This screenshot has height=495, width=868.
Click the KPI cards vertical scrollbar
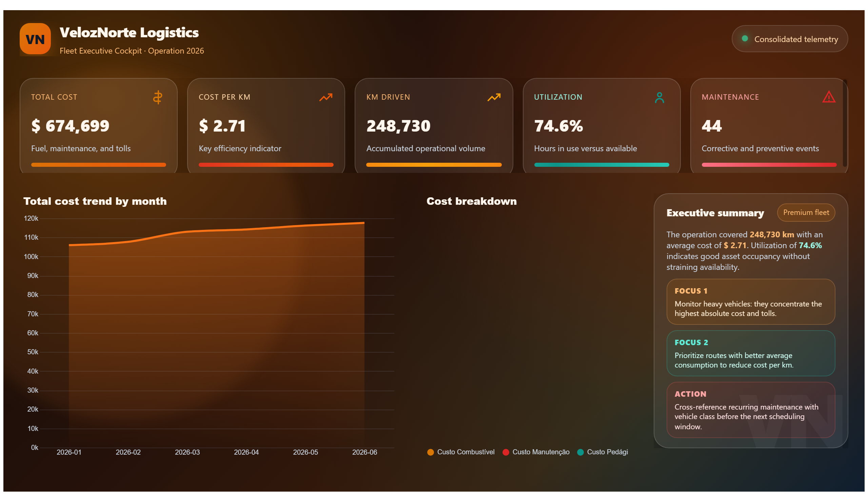pyautogui.click(x=845, y=123)
